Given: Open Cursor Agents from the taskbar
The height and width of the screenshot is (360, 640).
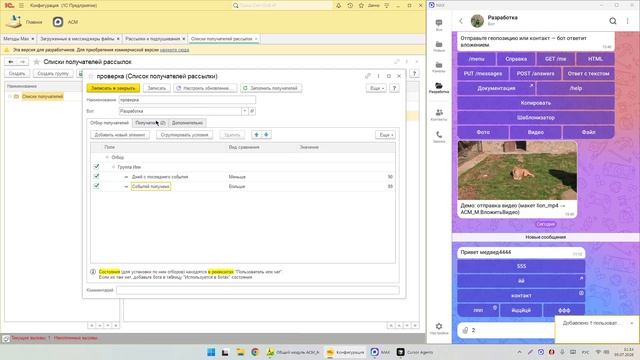Looking at the screenshot, I should coord(415,352).
